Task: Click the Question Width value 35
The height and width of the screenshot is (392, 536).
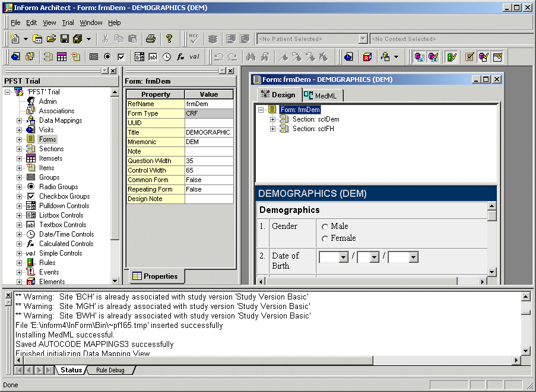Action: [209, 161]
